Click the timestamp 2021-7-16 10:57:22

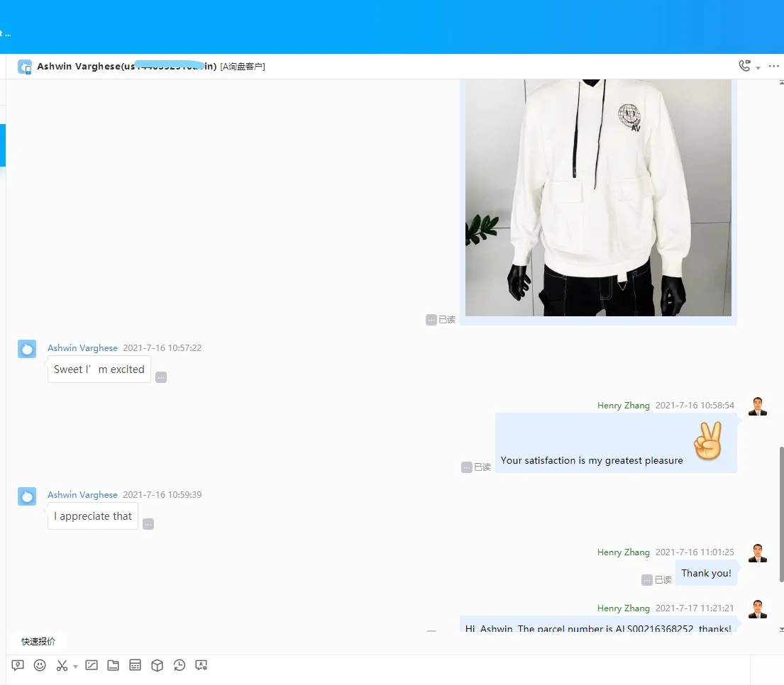pyautogui.click(x=162, y=347)
